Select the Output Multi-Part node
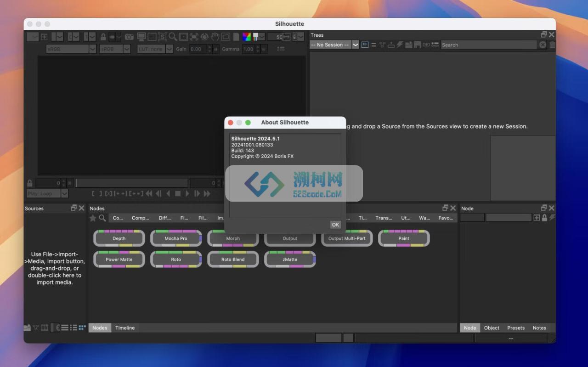The image size is (588, 367). pyautogui.click(x=347, y=238)
